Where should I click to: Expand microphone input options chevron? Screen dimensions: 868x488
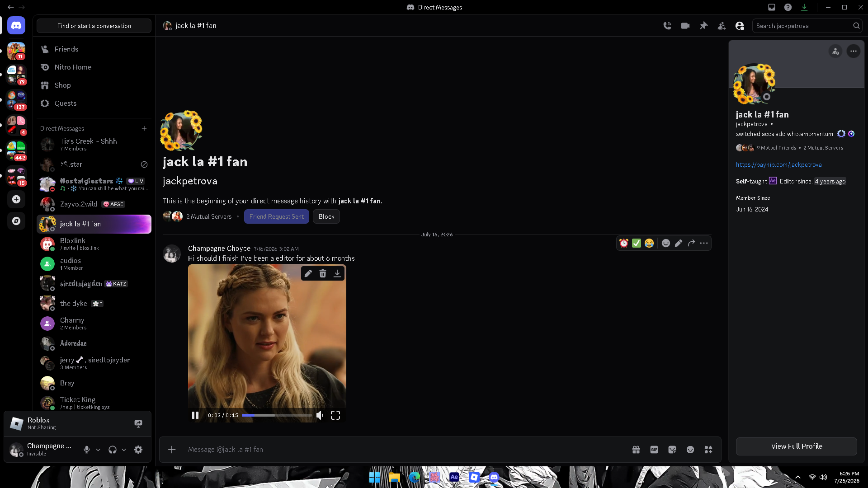(x=98, y=450)
